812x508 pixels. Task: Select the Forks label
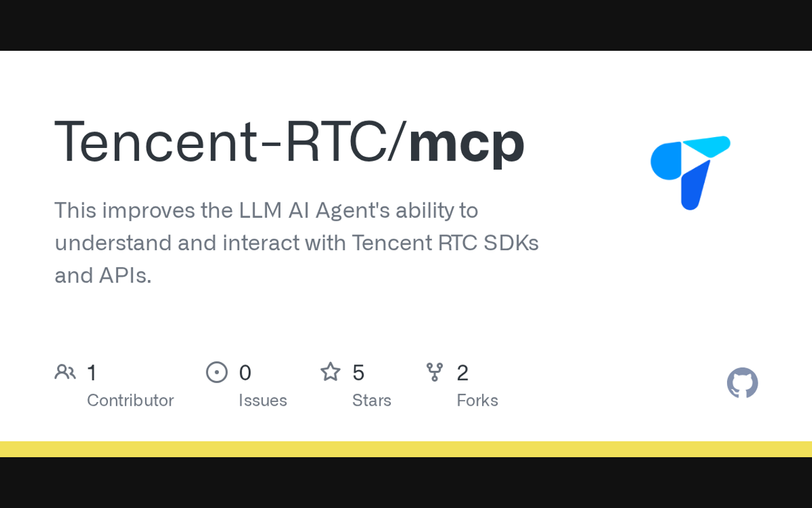[477, 400]
